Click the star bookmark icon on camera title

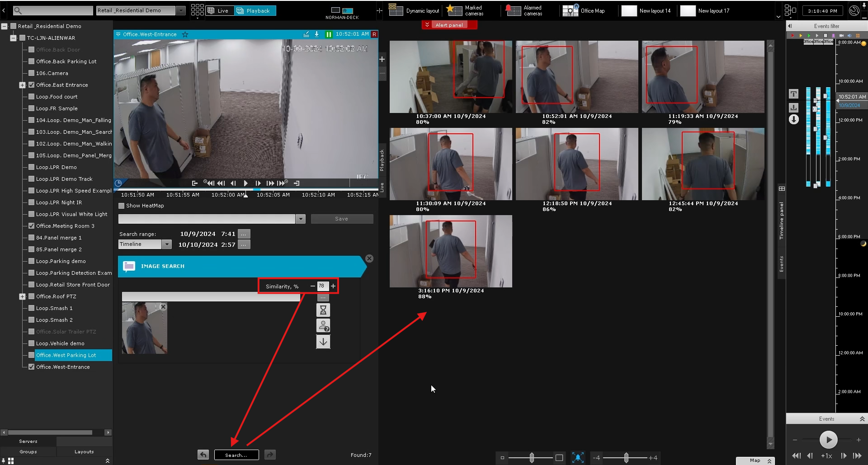(185, 34)
